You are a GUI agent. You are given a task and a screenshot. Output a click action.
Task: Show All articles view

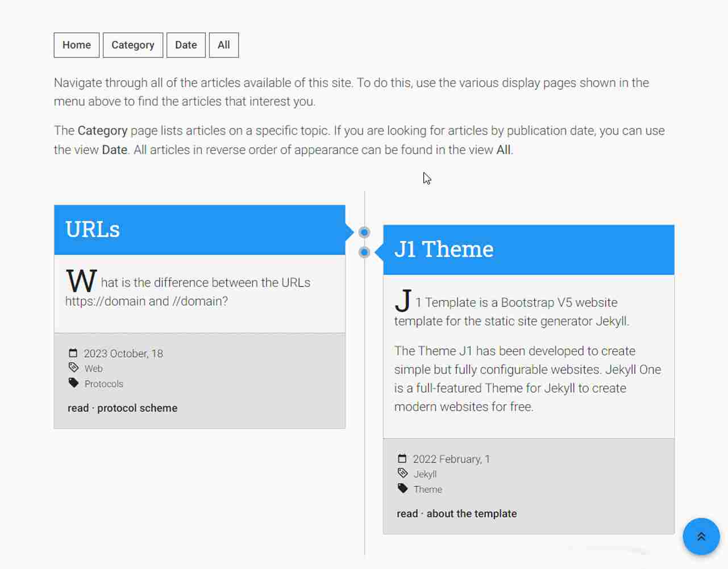(224, 45)
